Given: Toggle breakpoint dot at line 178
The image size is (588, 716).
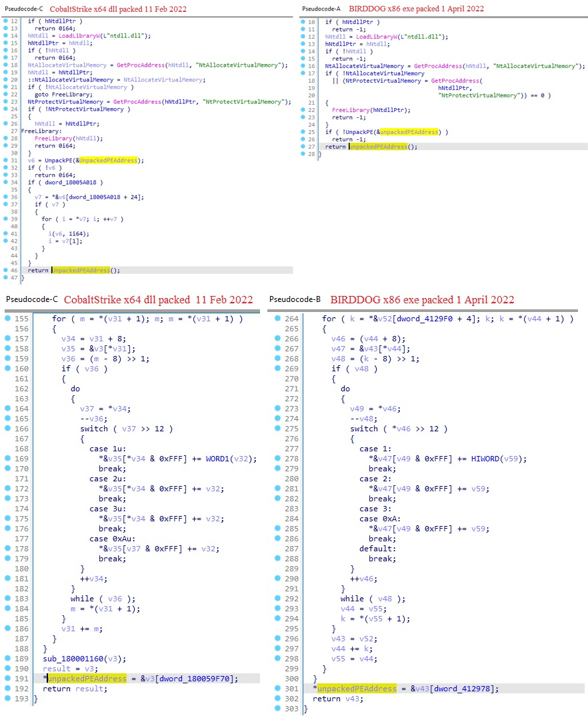Looking at the screenshot, I should click(7, 549).
